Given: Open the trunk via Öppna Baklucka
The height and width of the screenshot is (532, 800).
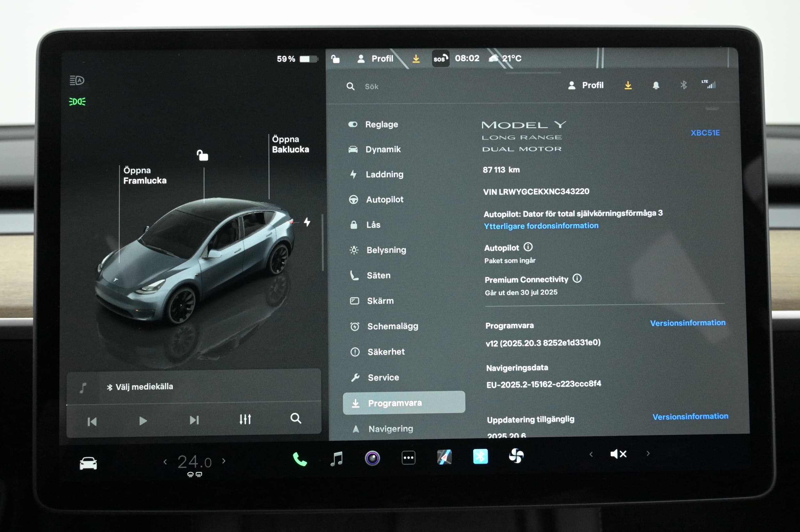Looking at the screenshot, I should pyautogui.click(x=291, y=144).
